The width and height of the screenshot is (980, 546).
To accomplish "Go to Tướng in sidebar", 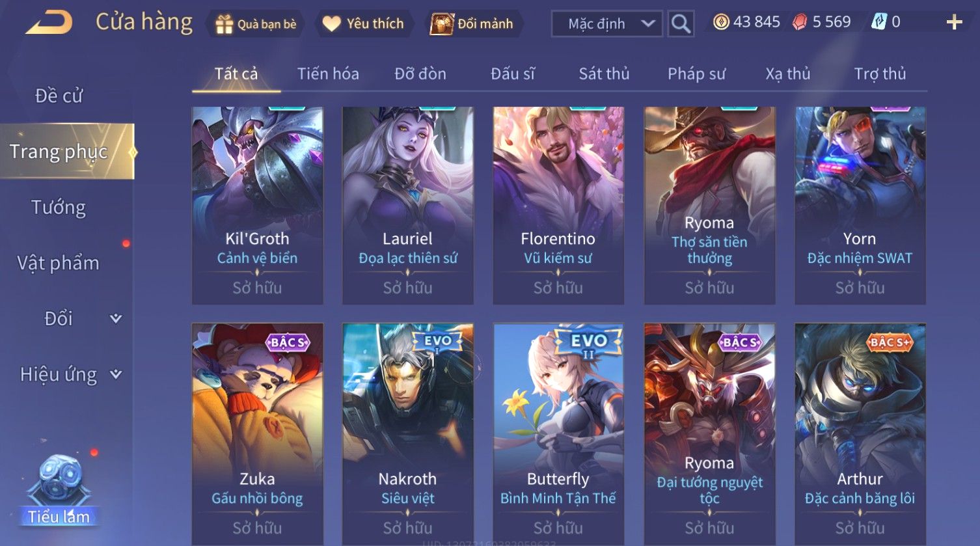I will 59,207.
